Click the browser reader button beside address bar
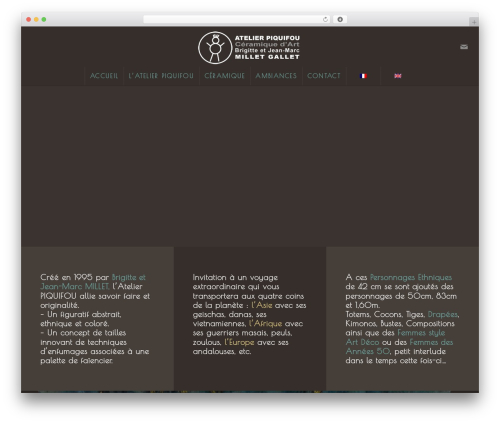The height and width of the screenshot is (423, 500). coord(340,19)
